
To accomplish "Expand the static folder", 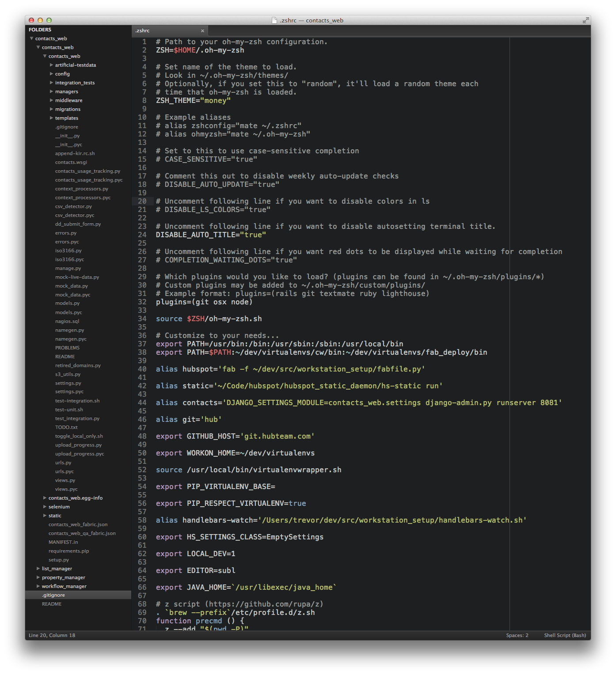I will [45, 516].
